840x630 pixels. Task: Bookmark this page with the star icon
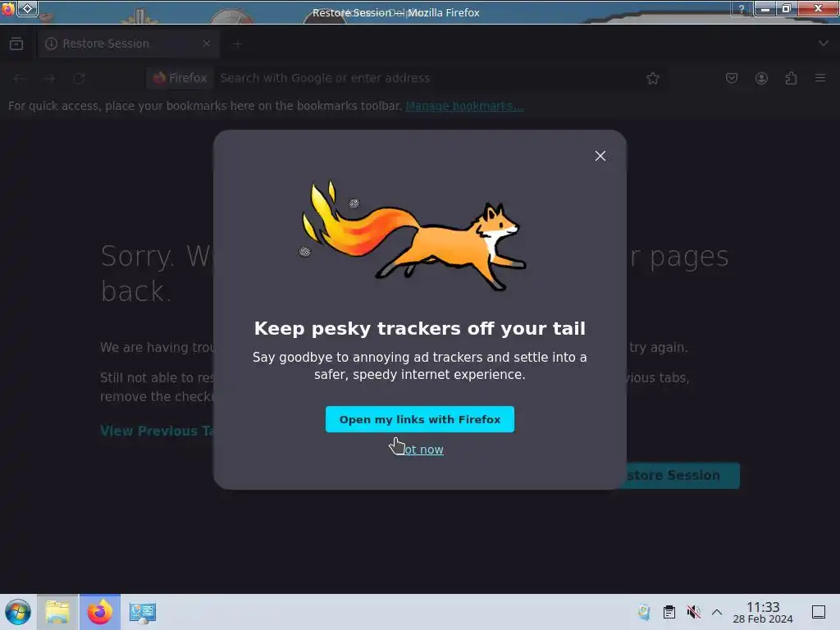pyautogui.click(x=652, y=78)
